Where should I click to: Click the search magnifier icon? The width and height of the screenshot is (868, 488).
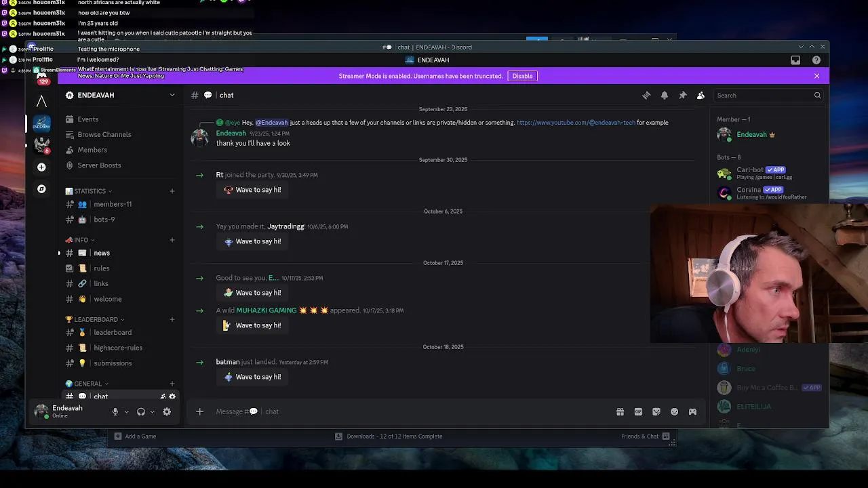[x=817, y=96]
